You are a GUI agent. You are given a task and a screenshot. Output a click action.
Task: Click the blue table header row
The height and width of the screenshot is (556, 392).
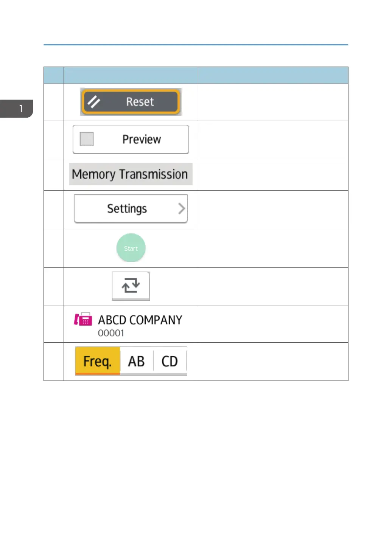pyautogui.click(x=196, y=75)
